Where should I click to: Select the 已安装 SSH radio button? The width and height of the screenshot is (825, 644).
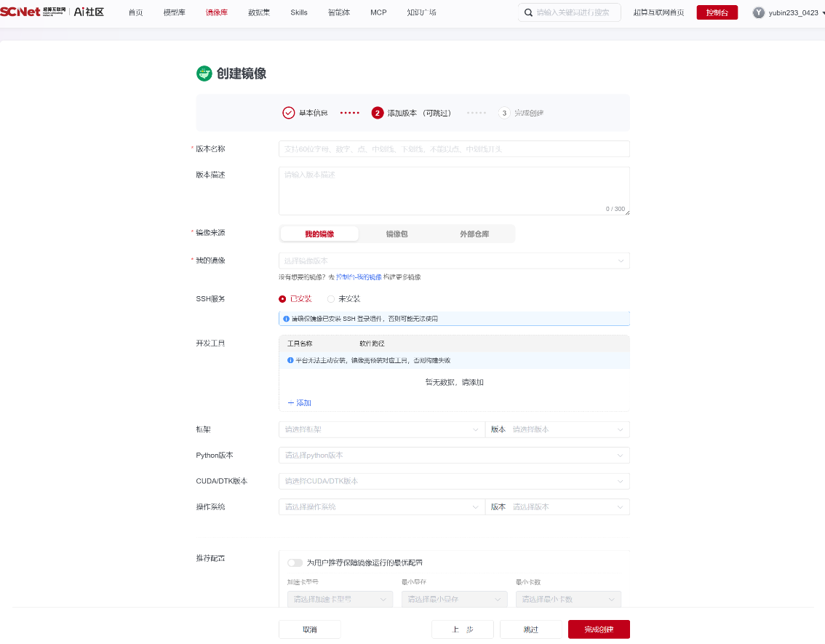click(282, 299)
